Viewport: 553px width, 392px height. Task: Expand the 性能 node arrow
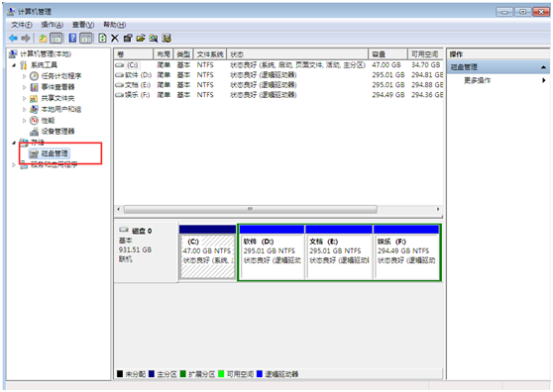[x=24, y=121]
